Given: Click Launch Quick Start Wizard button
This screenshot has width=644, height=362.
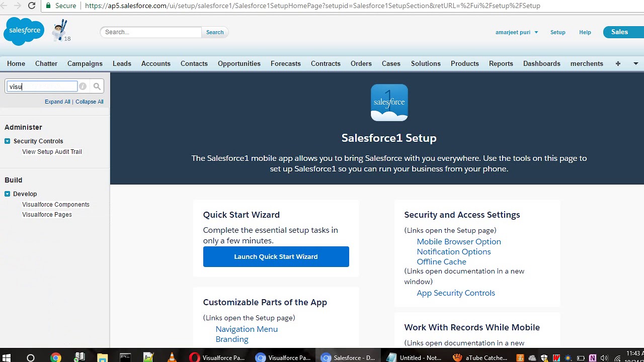Looking at the screenshot, I should click(276, 257).
